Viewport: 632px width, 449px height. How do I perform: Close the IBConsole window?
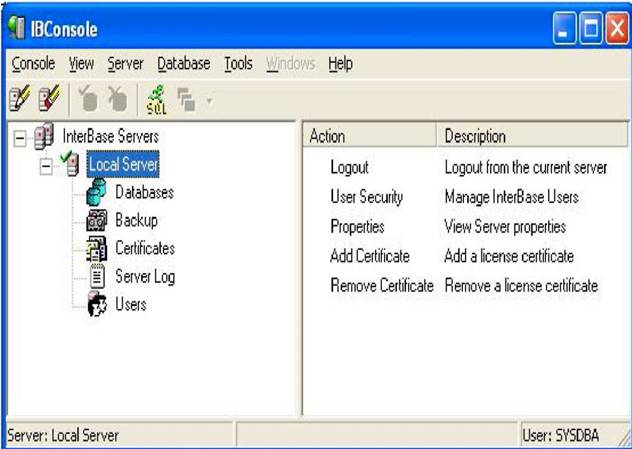[x=617, y=28]
